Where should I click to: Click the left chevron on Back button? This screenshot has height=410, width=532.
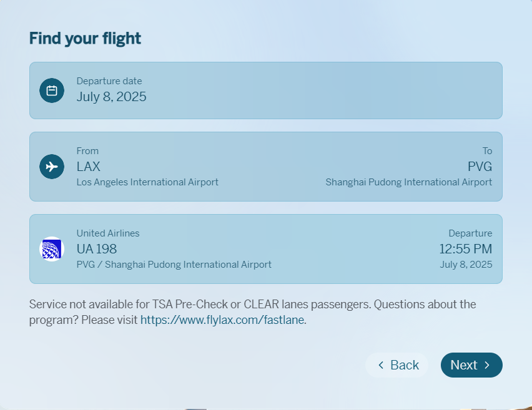coord(381,365)
